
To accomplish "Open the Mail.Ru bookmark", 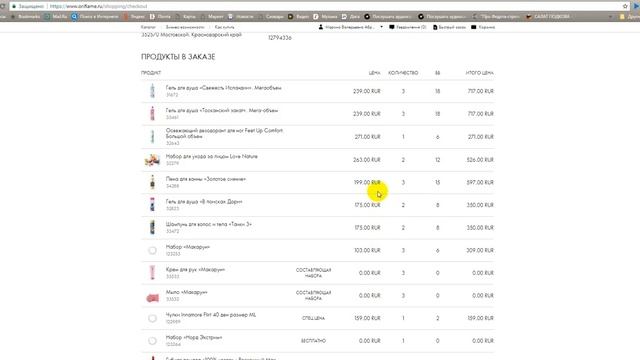I will tap(56, 17).
